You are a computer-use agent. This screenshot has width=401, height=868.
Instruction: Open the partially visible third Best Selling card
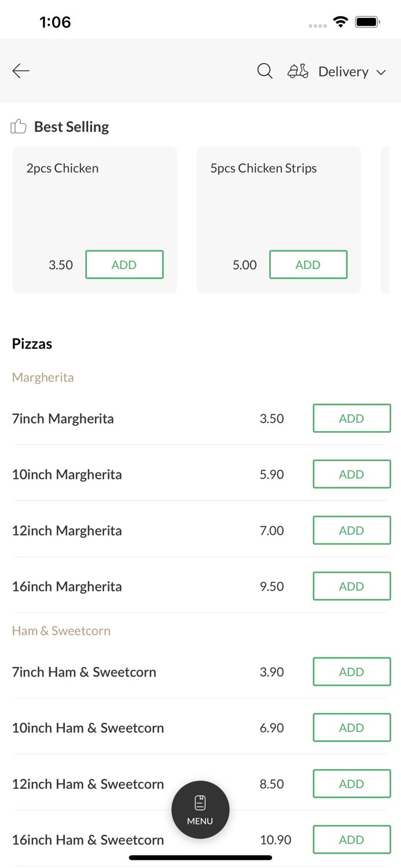pos(391,220)
